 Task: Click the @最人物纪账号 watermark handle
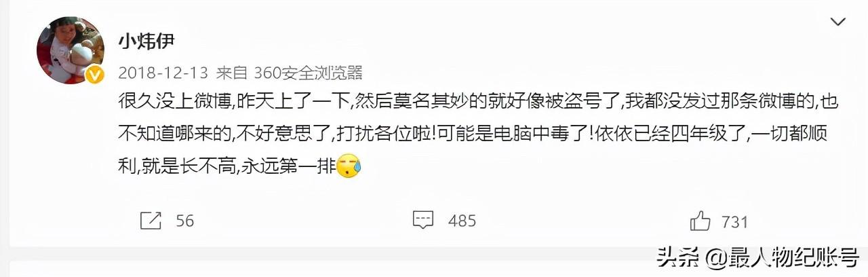pos(782,257)
